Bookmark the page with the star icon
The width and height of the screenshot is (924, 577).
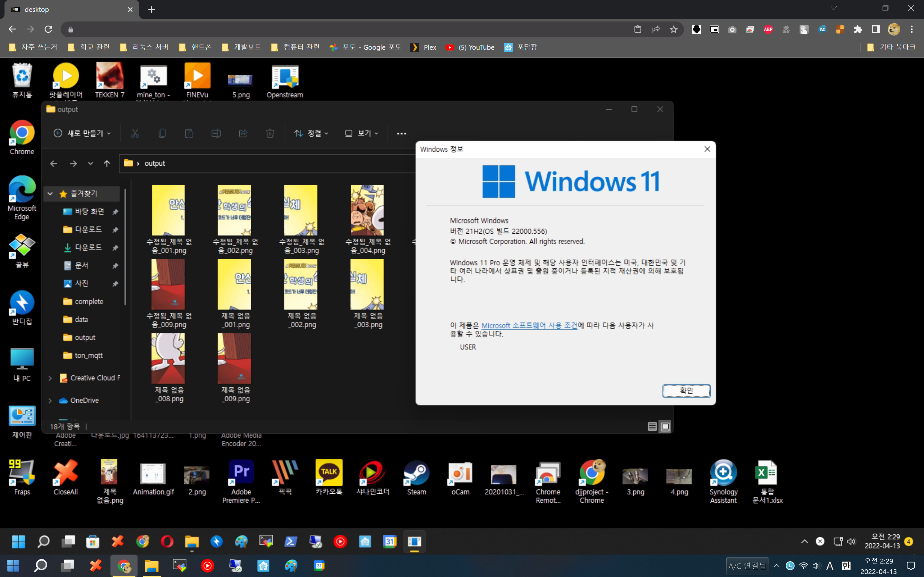673,29
